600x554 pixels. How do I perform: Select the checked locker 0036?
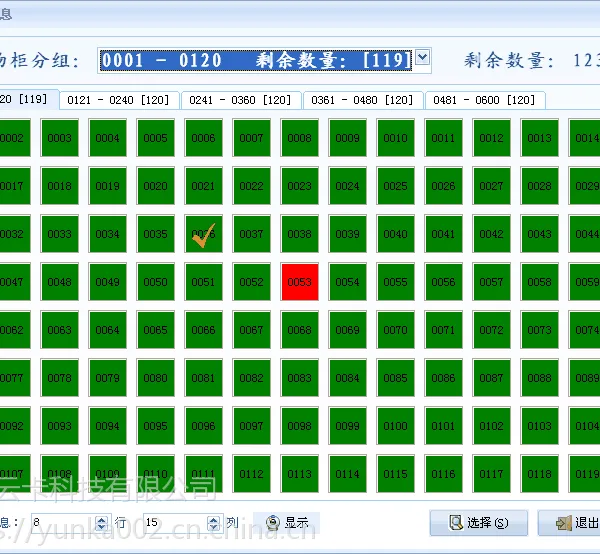tap(204, 234)
